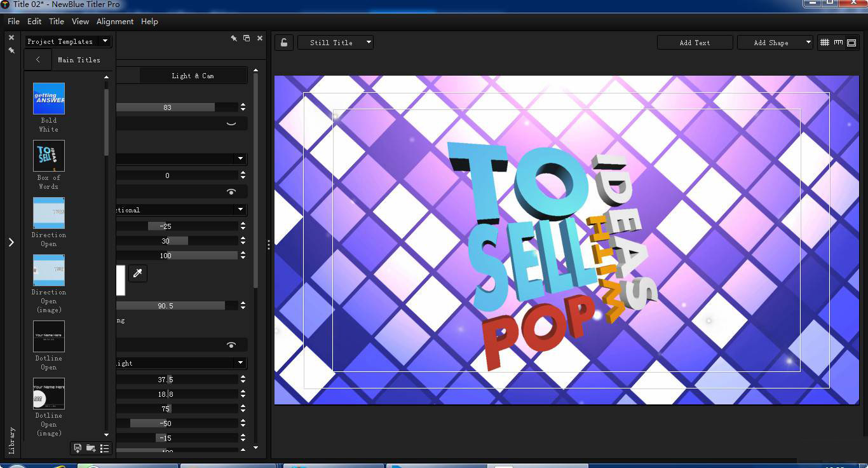The height and width of the screenshot is (468, 868).
Task: Switch to the Light & Cam tab
Action: tap(193, 76)
